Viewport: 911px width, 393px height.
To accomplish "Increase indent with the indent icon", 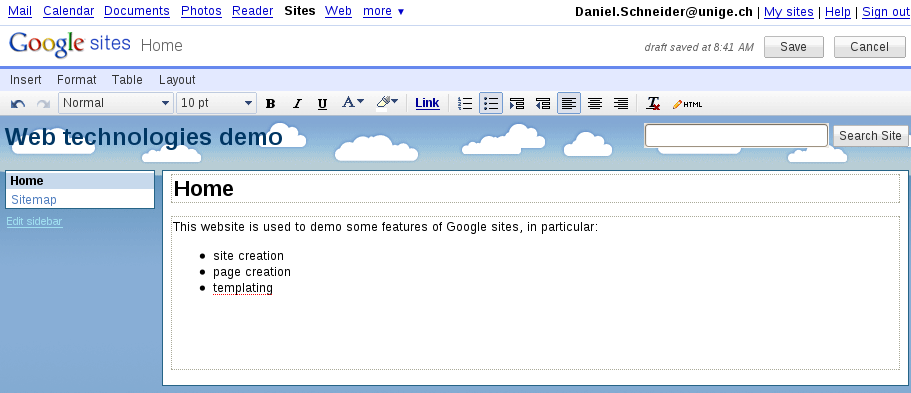I will 517,103.
